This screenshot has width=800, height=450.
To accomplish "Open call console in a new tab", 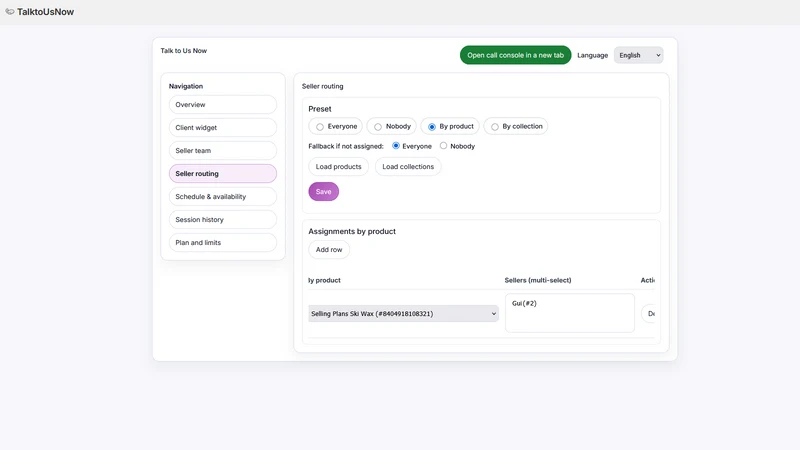I will pos(515,55).
